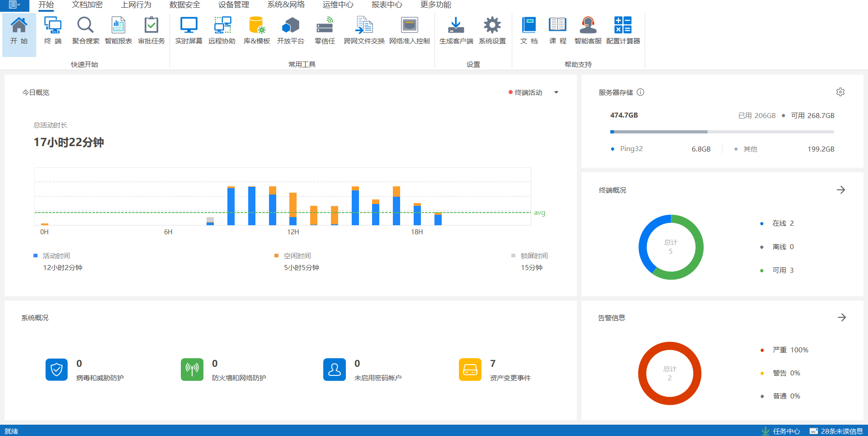This screenshot has width=868, height=436.
Task: Expand the 终端活动 dropdown arrow
Action: coord(557,92)
